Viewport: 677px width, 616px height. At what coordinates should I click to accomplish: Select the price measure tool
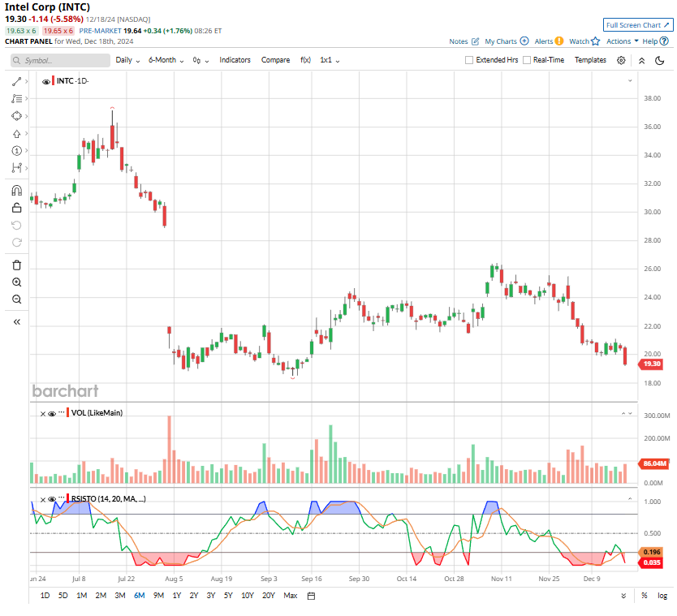(x=16, y=168)
